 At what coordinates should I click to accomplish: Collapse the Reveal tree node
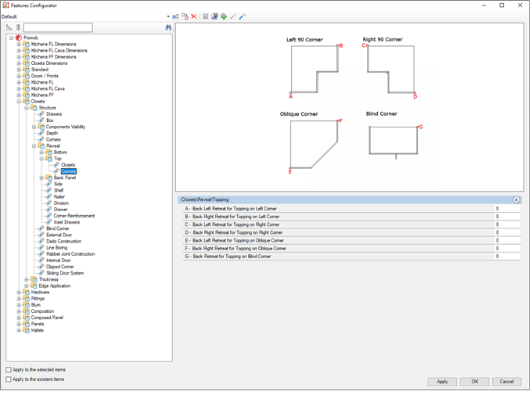[34, 146]
